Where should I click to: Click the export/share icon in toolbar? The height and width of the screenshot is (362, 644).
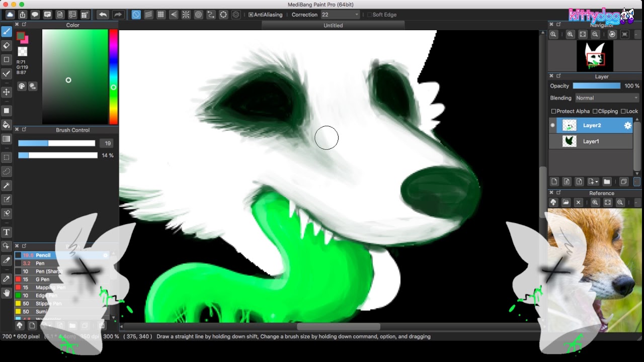coord(23,15)
